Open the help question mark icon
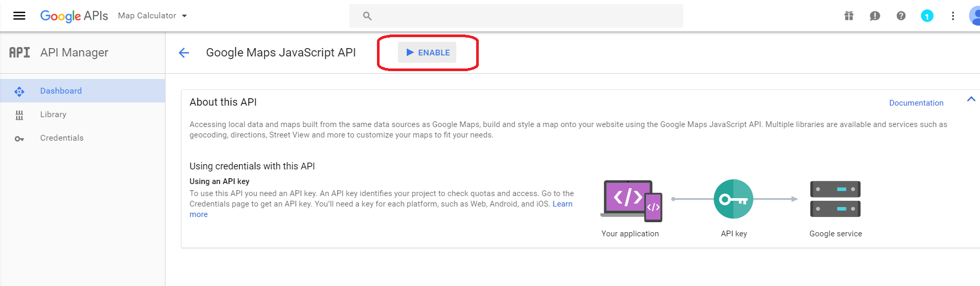This screenshot has height=286, width=980. click(901, 16)
